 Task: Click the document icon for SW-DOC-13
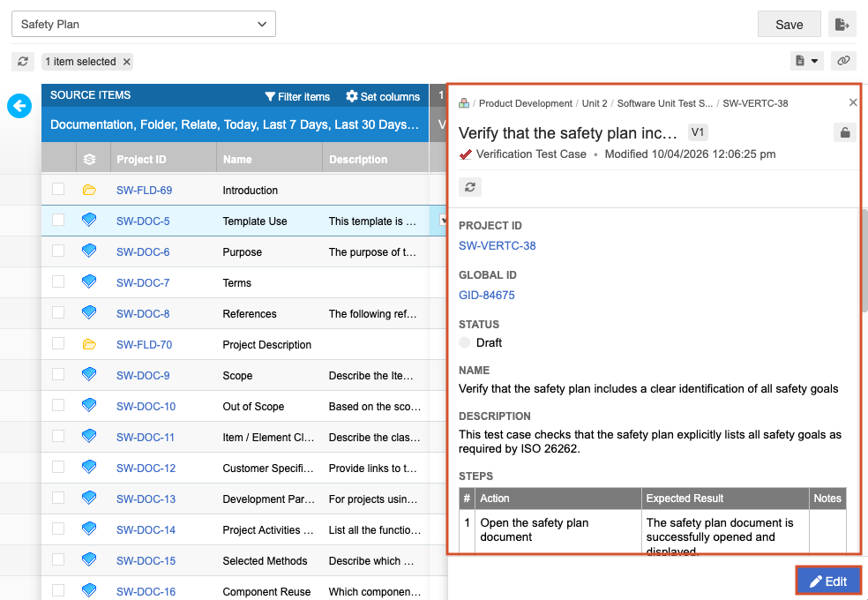pos(89,499)
